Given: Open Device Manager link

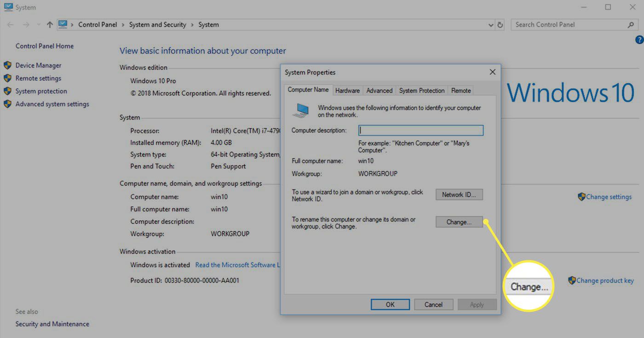Looking at the screenshot, I should [x=38, y=65].
